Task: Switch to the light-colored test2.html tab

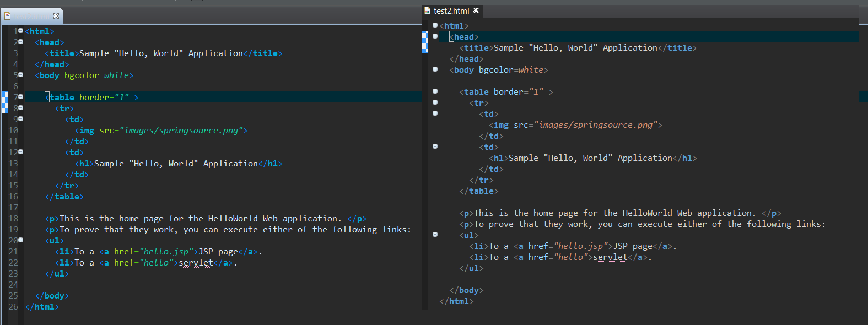Action: pos(32,16)
